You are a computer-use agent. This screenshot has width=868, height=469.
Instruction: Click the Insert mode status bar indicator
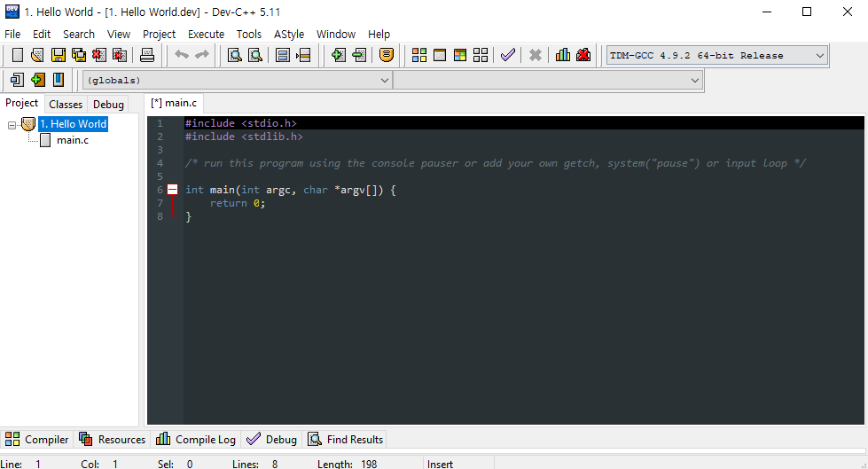(440, 464)
